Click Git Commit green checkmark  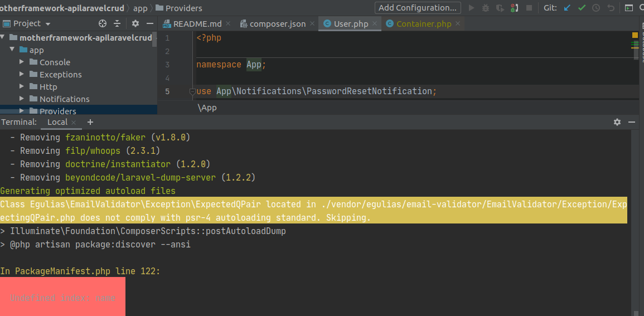tap(582, 8)
